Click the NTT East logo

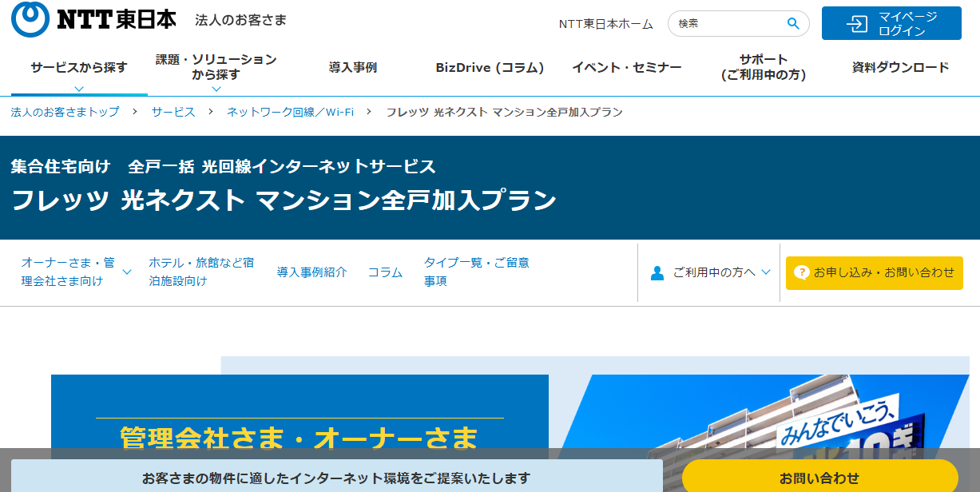(x=94, y=20)
